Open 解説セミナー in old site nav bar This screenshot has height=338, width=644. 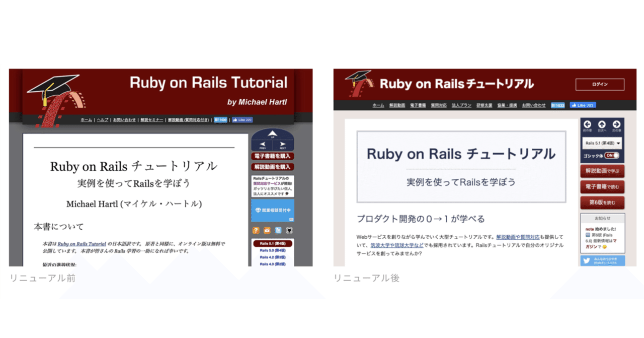(x=152, y=120)
